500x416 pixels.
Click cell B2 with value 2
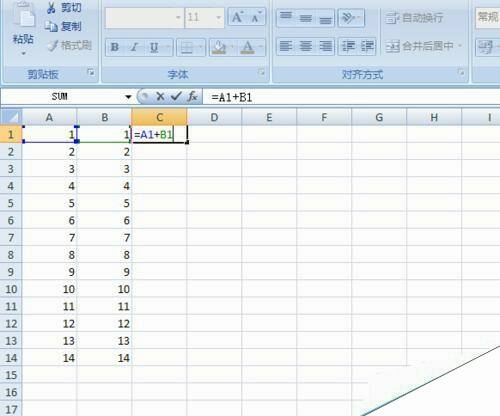pos(104,152)
